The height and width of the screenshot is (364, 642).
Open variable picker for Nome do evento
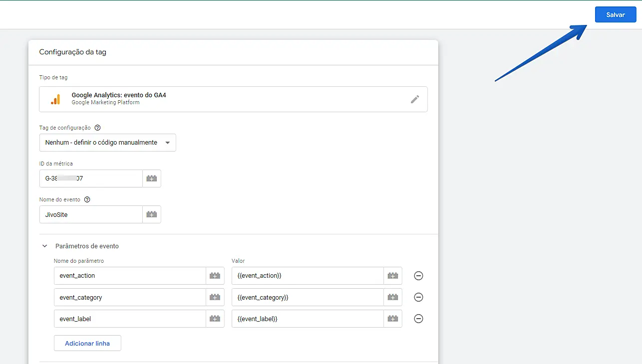[152, 214]
